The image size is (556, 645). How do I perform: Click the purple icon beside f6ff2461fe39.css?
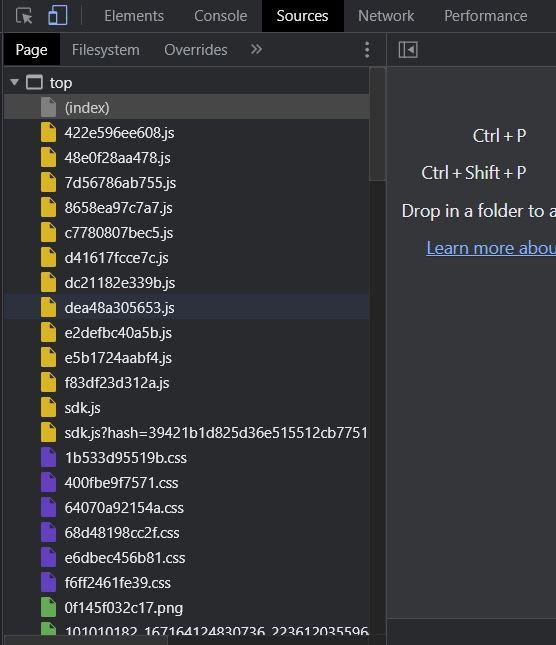tap(48, 582)
